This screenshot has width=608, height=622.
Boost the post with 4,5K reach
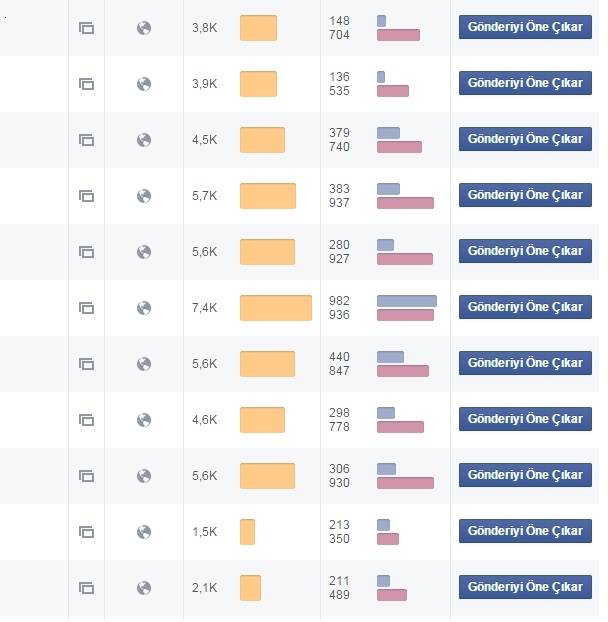(x=525, y=139)
